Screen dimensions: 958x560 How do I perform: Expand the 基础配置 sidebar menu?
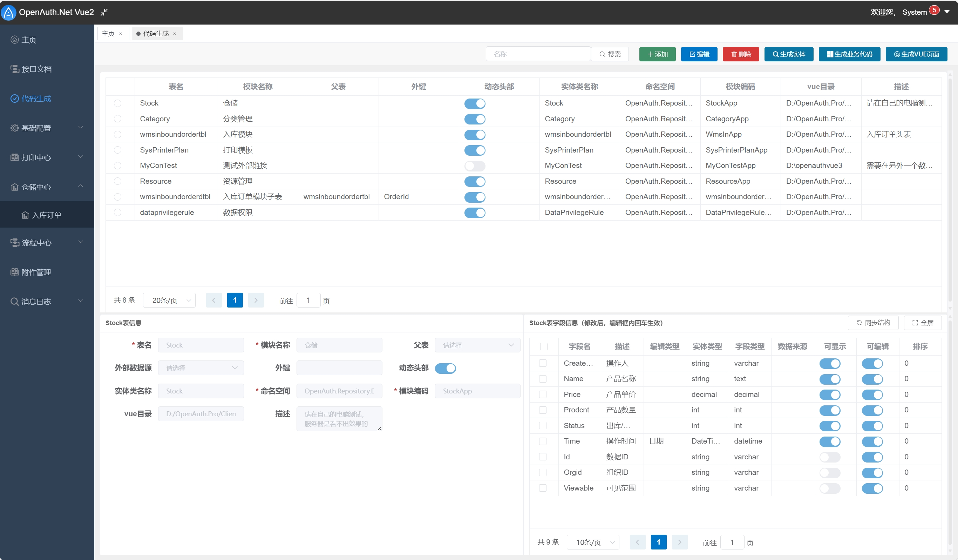(x=36, y=128)
